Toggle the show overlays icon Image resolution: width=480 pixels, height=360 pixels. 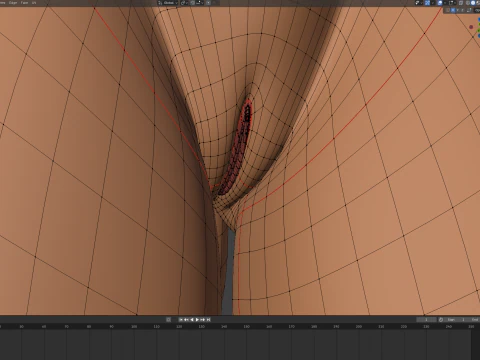[440, 3]
